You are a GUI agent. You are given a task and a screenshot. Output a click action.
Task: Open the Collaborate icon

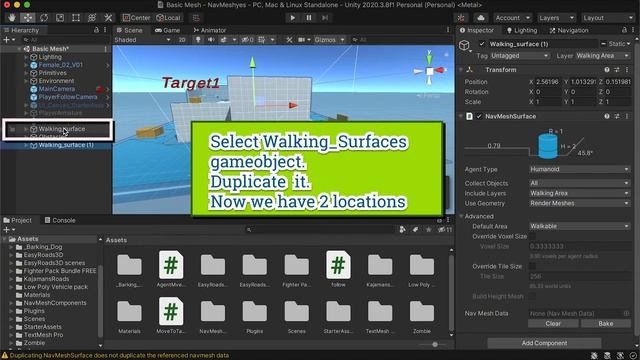coord(461,18)
